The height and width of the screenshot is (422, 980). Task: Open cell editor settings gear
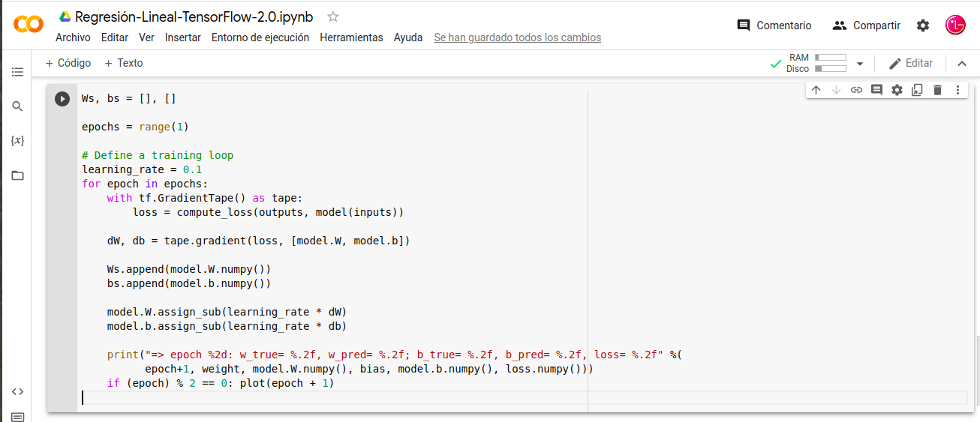pos(897,90)
